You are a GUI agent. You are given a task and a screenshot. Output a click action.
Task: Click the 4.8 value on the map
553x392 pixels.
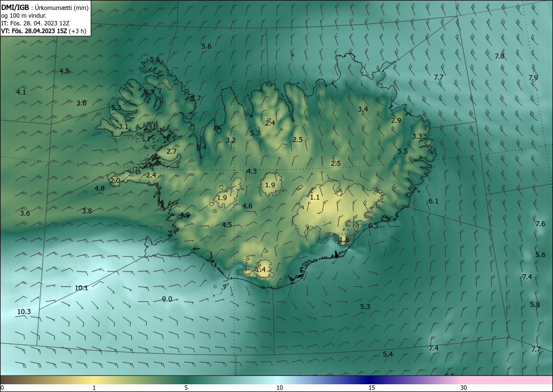[x=100, y=188]
